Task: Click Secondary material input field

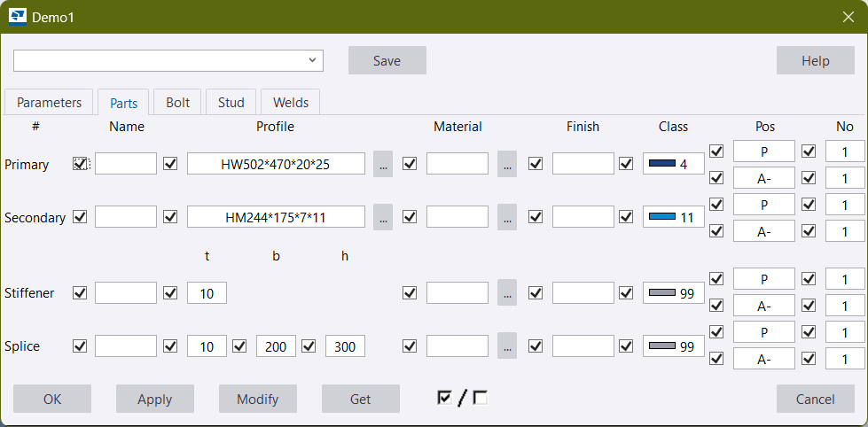Action: pos(457,217)
